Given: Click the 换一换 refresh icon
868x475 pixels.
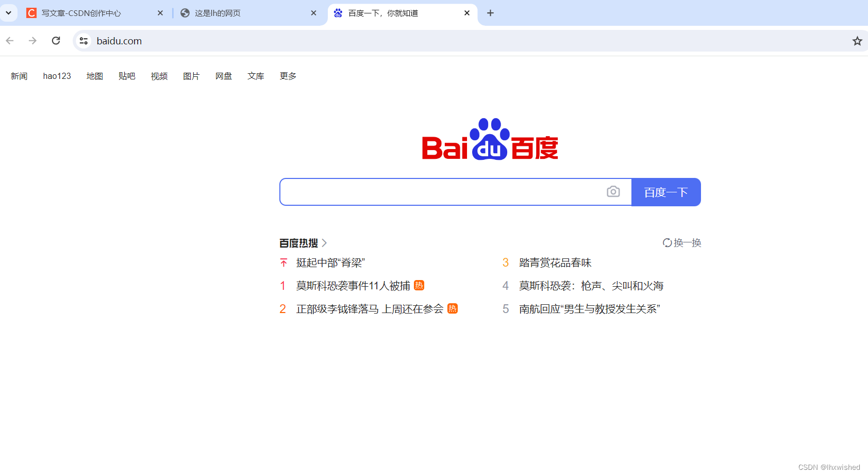Looking at the screenshot, I should pyautogui.click(x=667, y=243).
